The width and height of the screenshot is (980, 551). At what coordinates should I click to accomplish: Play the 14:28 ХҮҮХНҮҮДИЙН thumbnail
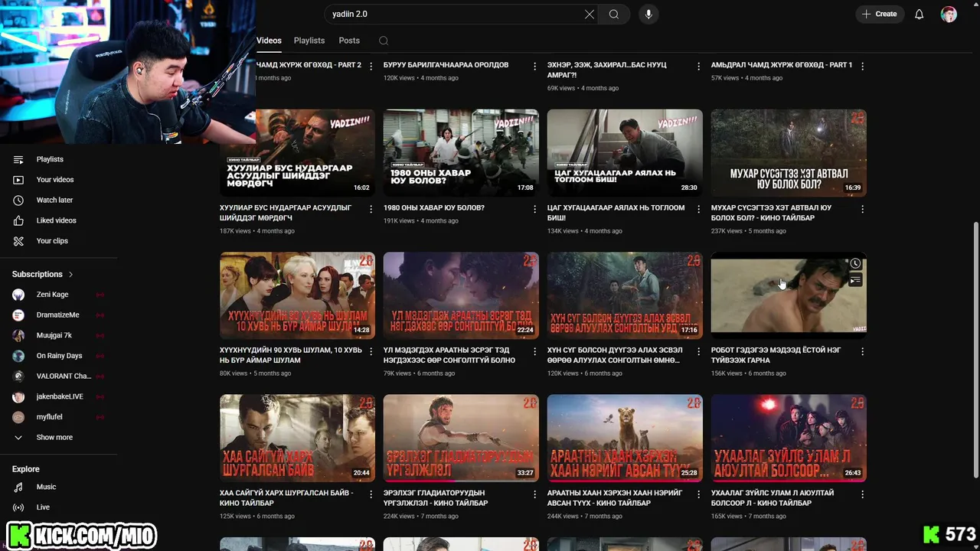[x=297, y=295]
